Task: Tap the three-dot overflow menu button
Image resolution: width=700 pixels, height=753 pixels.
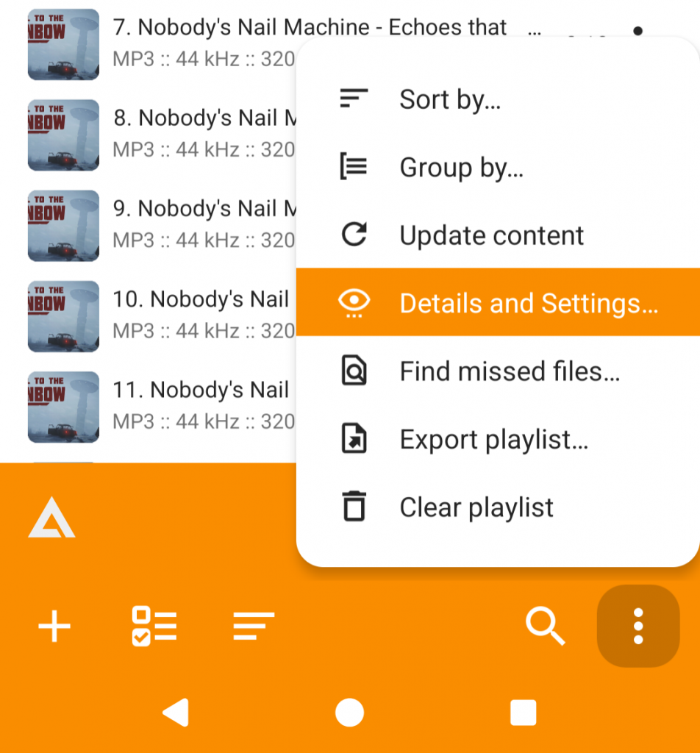Action: click(637, 627)
